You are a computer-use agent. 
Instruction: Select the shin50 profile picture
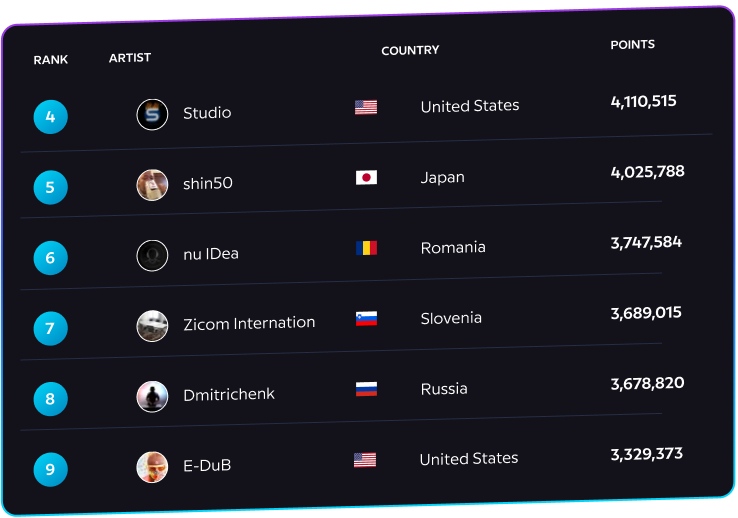pyautogui.click(x=152, y=185)
